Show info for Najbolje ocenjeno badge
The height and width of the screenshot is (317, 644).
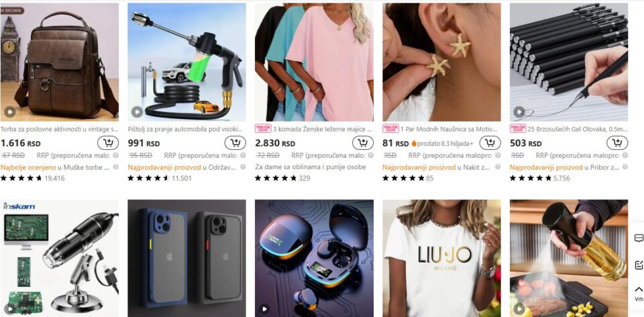click(116, 167)
